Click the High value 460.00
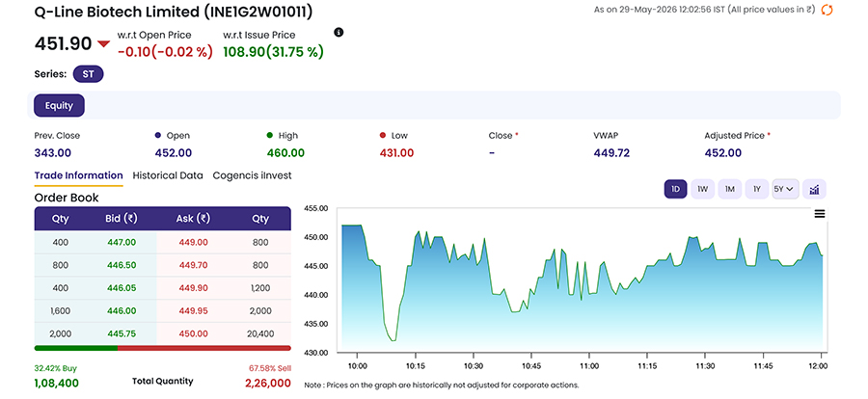 pos(285,152)
